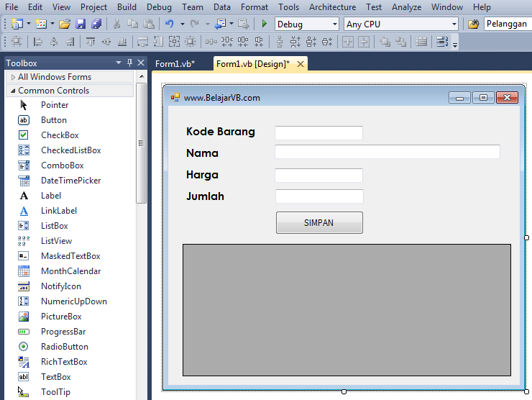Click the Pelanggan search box
This screenshot has width=532, height=400.
[508, 24]
